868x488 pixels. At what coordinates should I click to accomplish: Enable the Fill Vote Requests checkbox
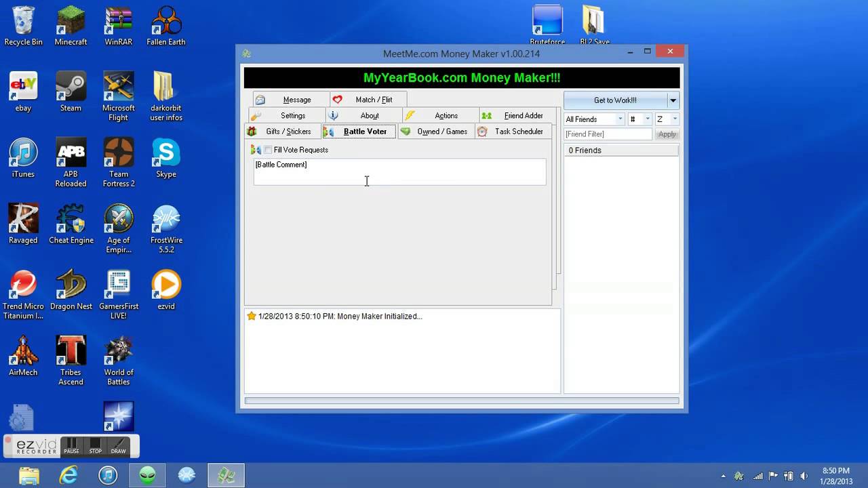[x=267, y=150]
